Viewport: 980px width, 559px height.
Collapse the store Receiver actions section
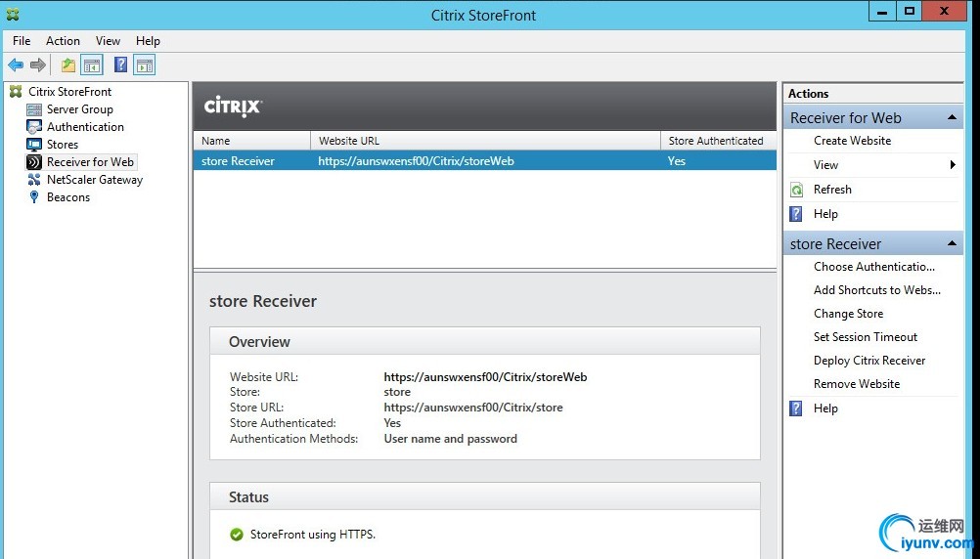tap(952, 243)
